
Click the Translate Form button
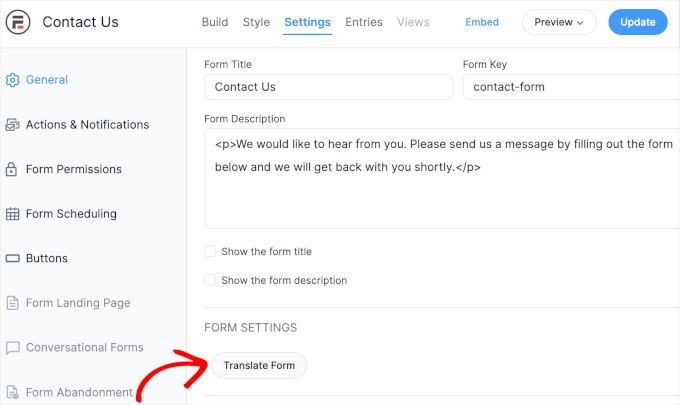click(x=259, y=366)
